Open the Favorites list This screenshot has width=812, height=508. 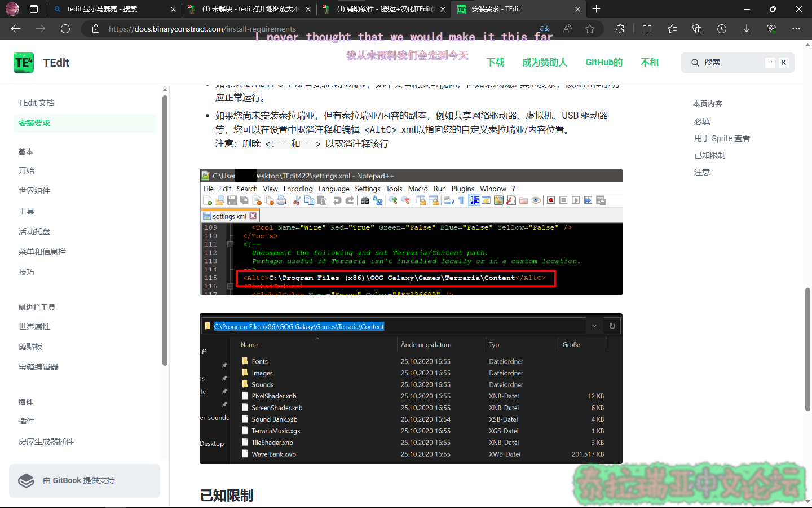click(x=672, y=29)
